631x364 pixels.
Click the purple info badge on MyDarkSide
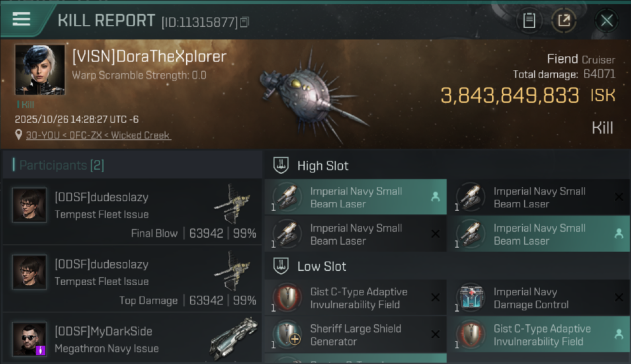pos(41,349)
